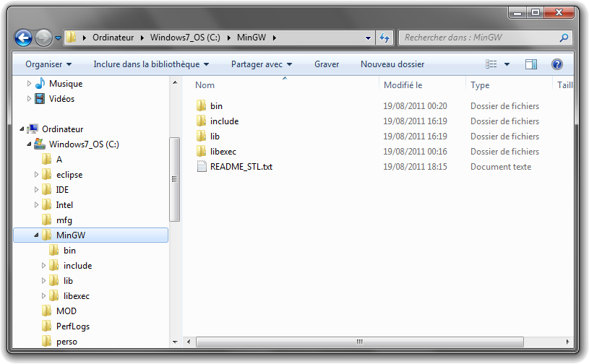
Task: Select Windows7_OS (C:) in the breadcrumb
Action: click(x=185, y=38)
